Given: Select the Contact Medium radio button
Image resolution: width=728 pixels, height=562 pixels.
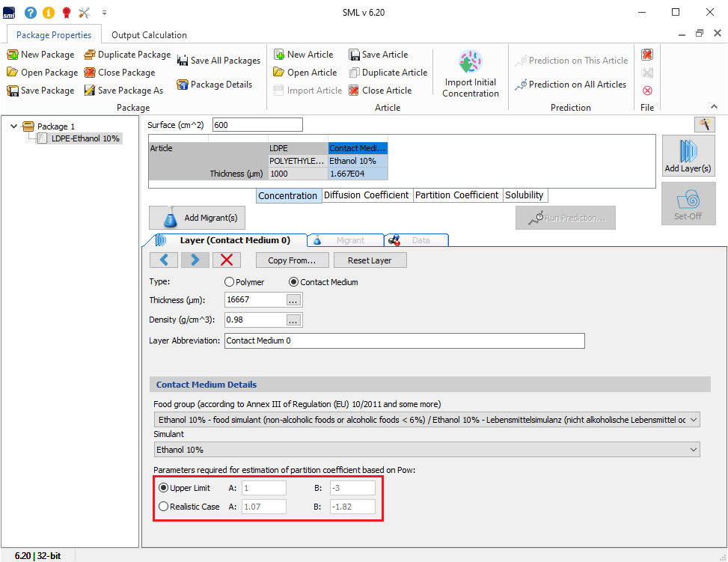Looking at the screenshot, I should pyautogui.click(x=293, y=282).
